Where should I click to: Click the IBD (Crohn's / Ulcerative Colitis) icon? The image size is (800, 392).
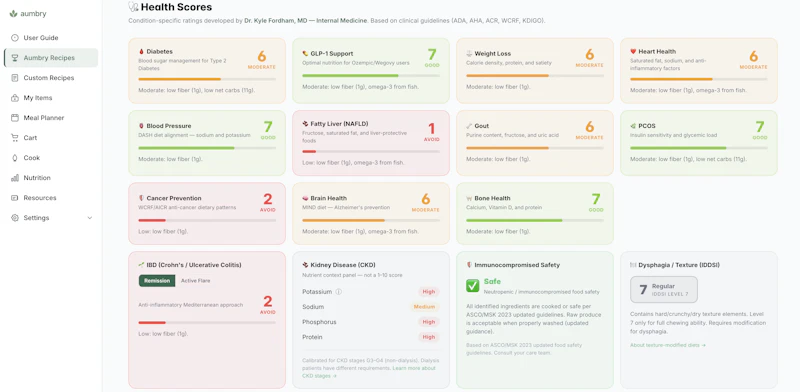[141, 265]
